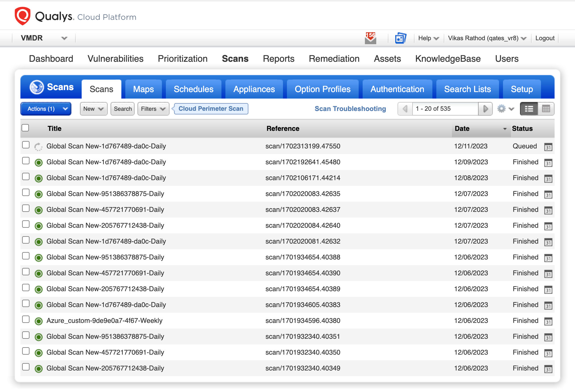Viewport: 575px width, 392px height.
Task: Click the picture gallery icon in the header
Action: tap(401, 38)
